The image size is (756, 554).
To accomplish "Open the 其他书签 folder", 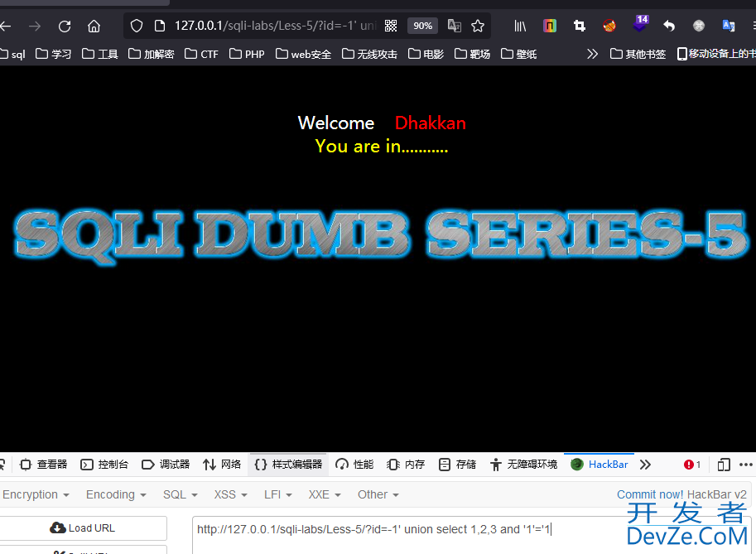I will [x=638, y=54].
